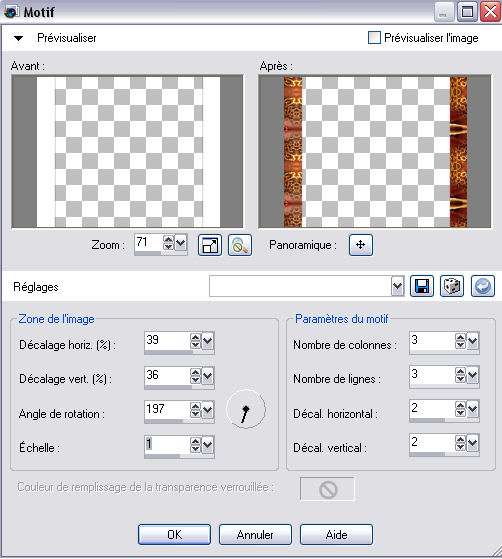Click the randomize parameters dice icon

[452, 286]
